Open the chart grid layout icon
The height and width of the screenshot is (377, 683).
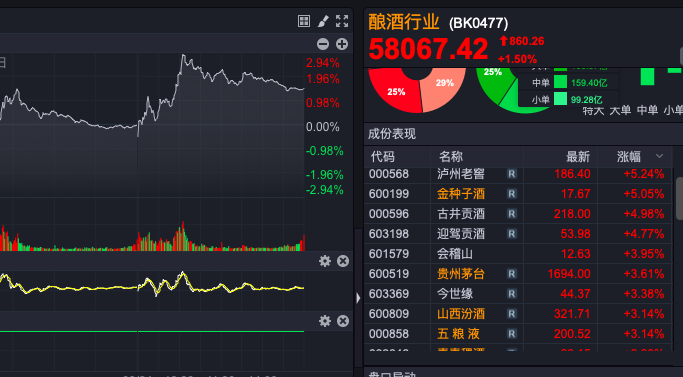tap(304, 21)
